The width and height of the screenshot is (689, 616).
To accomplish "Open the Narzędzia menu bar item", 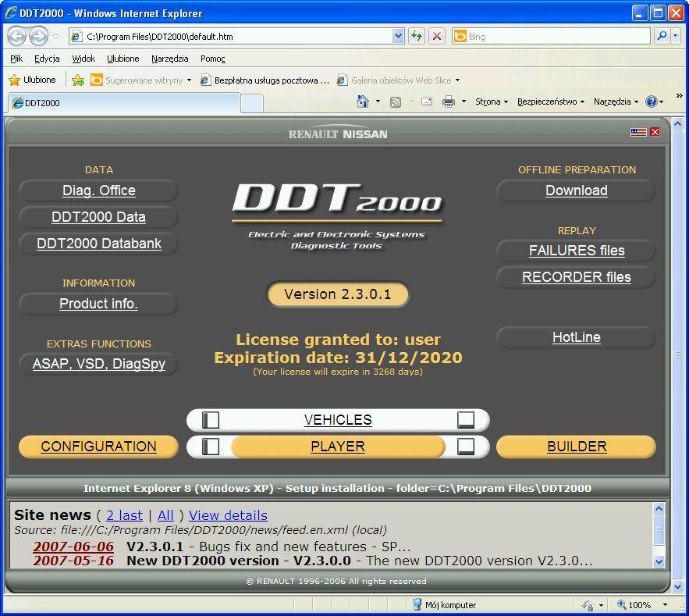I will click(169, 59).
